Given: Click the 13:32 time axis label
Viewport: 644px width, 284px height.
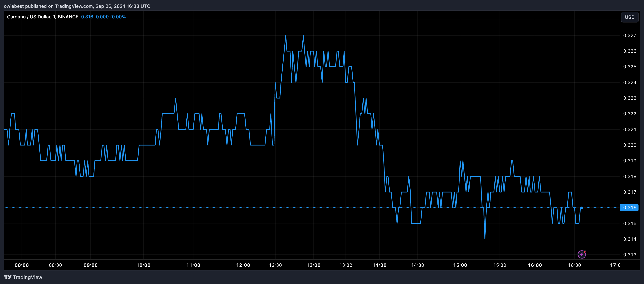Looking at the screenshot, I should point(346,265).
